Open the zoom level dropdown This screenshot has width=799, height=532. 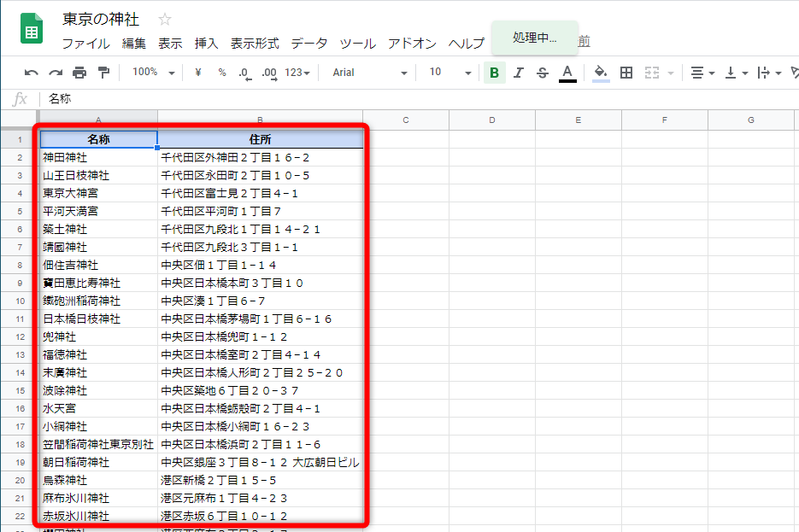150,73
